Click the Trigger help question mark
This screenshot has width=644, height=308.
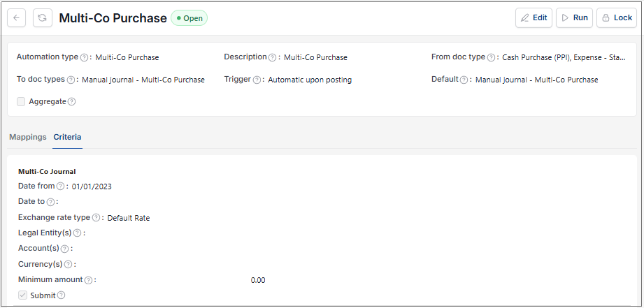coord(257,80)
